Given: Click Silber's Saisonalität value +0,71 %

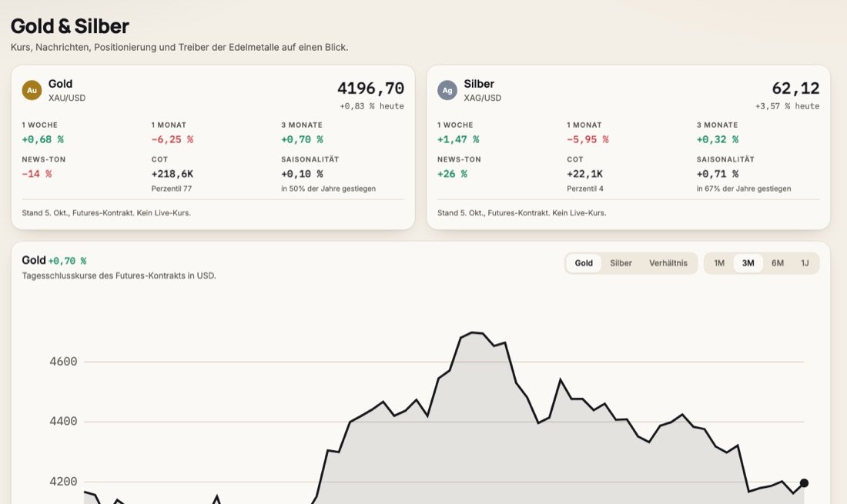Looking at the screenshot, I should 718,174.
